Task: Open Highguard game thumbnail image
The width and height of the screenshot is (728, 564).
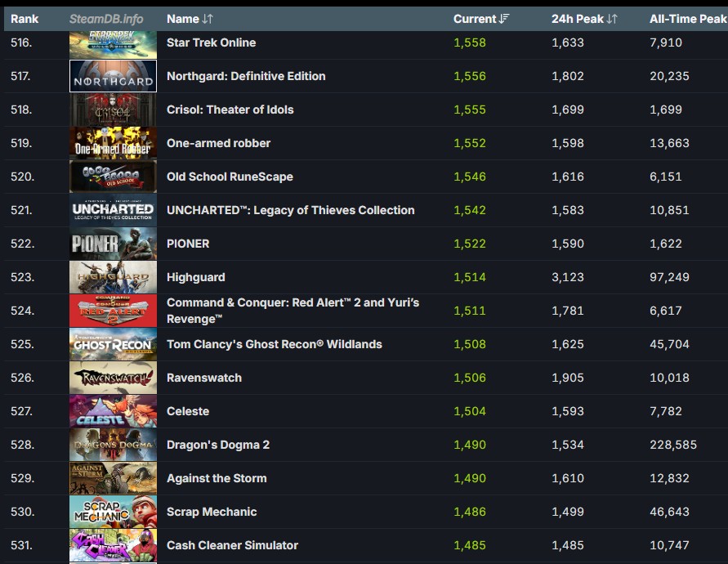Action: point(113,277)
